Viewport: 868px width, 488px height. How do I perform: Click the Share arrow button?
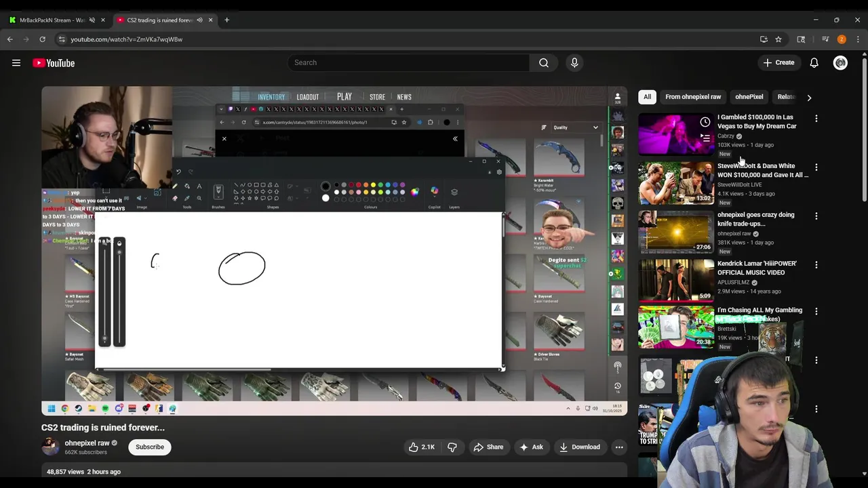[x=488, y=447]
